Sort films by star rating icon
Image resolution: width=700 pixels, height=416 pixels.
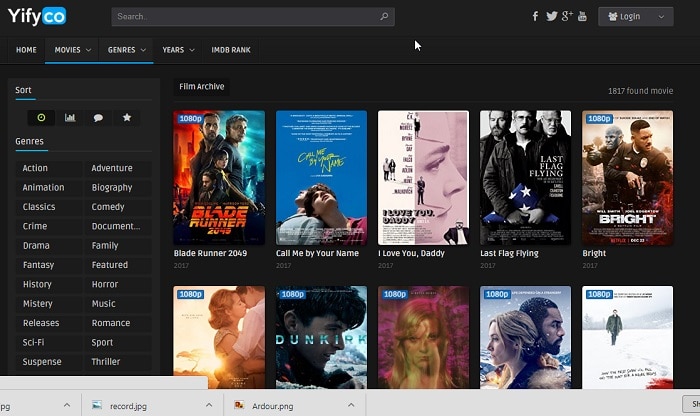click(127, 117)
